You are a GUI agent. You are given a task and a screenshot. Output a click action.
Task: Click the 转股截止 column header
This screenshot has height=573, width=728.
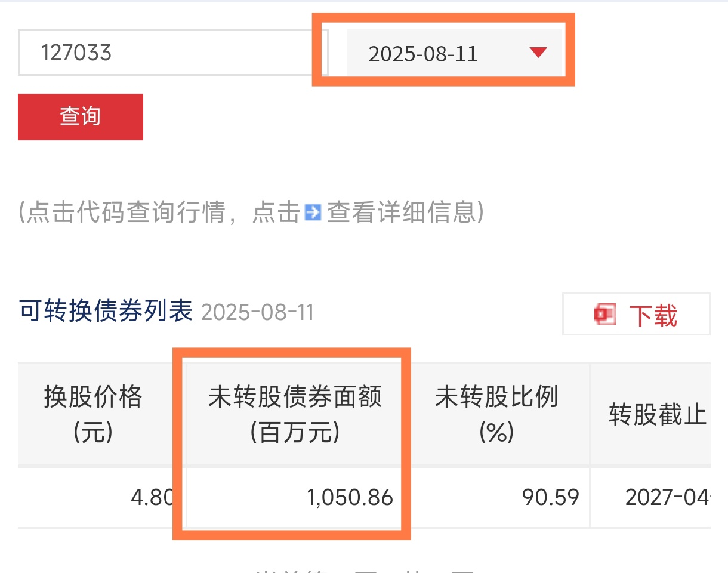657,414
